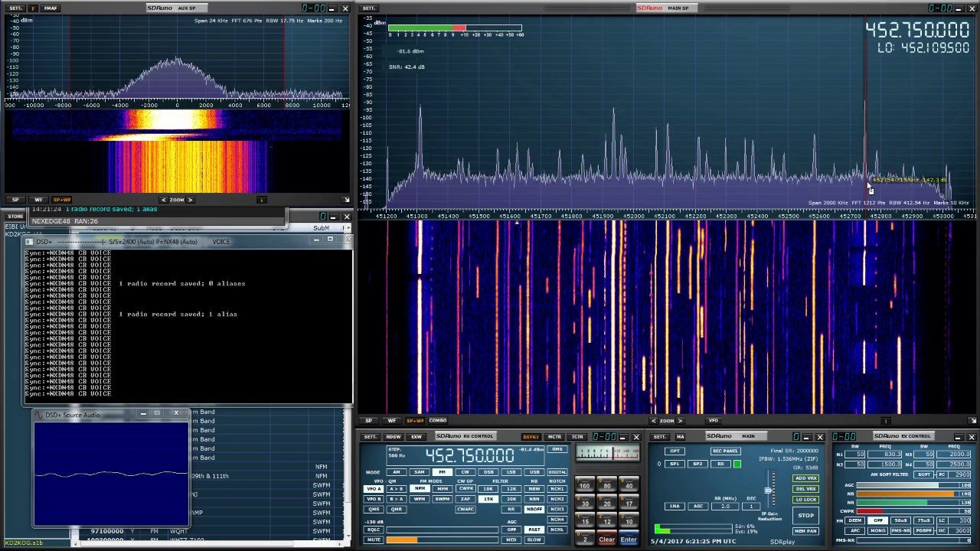Click the 17 band keypad button
Image resolution: width=980 pixels, height=551 pixels.
(629, 502)
